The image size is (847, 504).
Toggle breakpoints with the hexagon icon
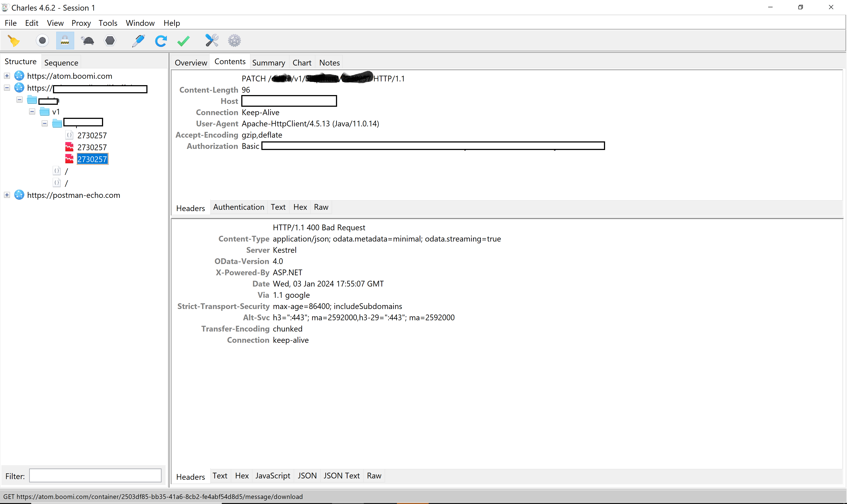[110, 40]
